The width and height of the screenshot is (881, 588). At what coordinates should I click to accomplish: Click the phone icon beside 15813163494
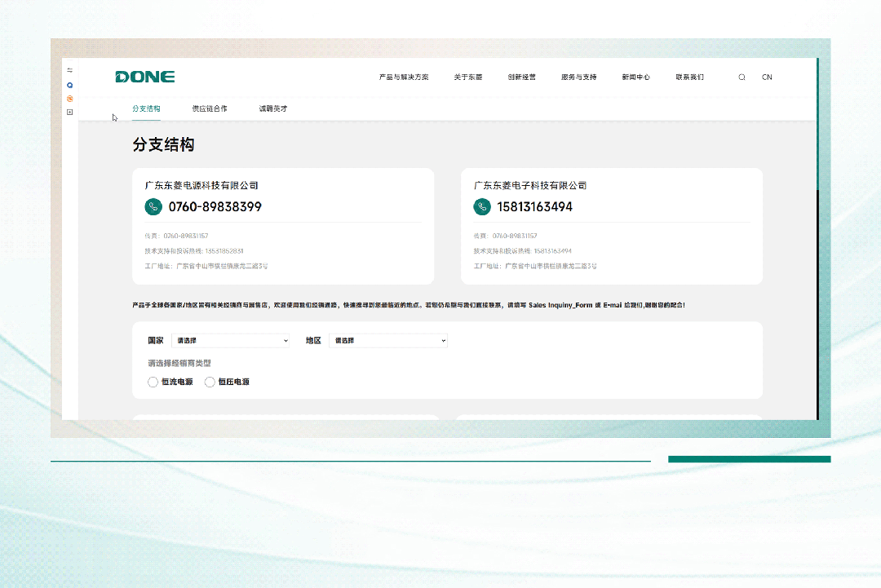(481, 207)
